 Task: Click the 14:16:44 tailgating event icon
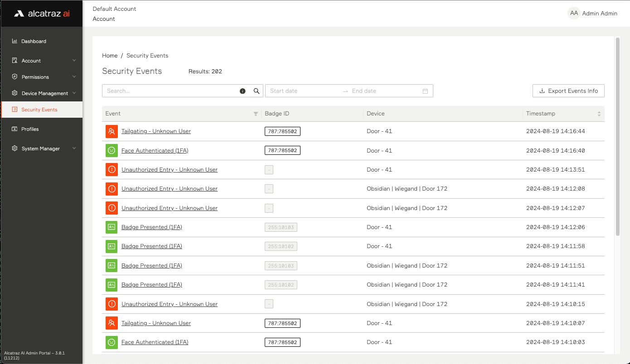(111, 131)
